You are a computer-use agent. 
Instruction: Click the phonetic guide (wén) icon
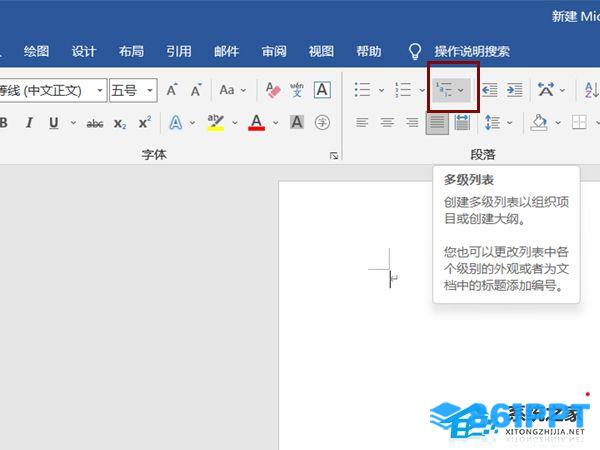point(297,90)
